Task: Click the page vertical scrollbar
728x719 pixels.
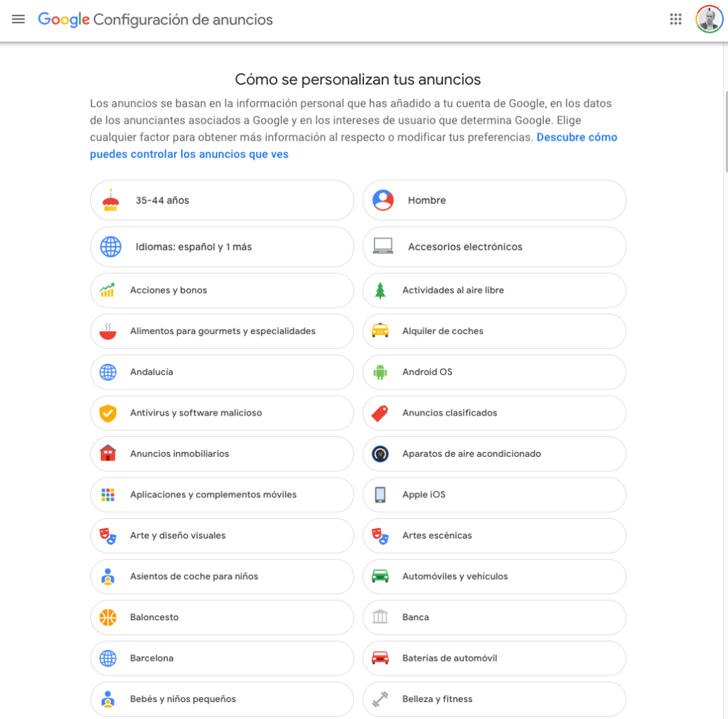Action: click(726, 132)
